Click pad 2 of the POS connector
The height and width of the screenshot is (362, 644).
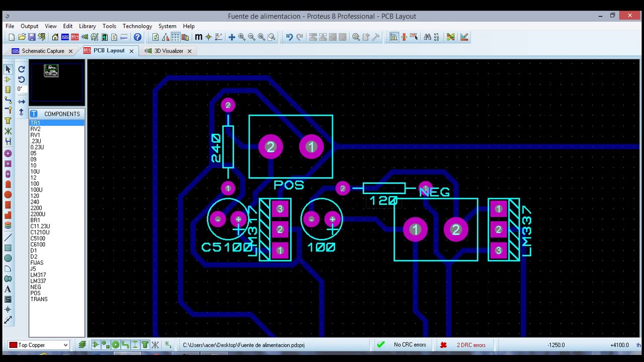pyautogui.click(x=271, y=147)
